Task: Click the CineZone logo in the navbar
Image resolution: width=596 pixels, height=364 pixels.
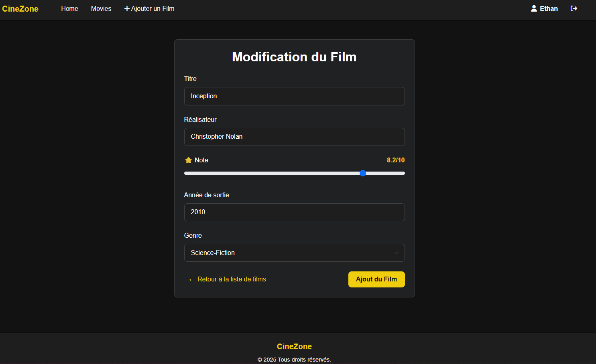Action: point(20,9)
